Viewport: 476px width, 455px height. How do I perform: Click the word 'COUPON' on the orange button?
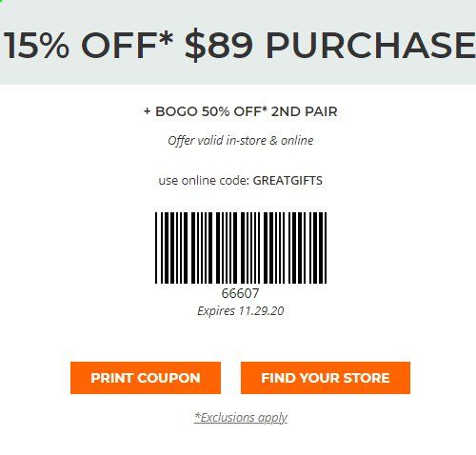[x=169, y=378]
